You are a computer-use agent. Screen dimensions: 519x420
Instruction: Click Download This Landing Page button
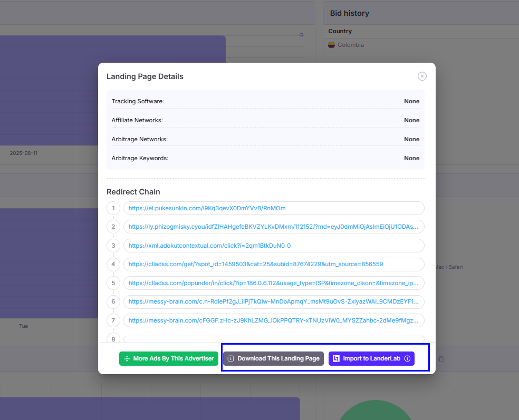[273, 358]
